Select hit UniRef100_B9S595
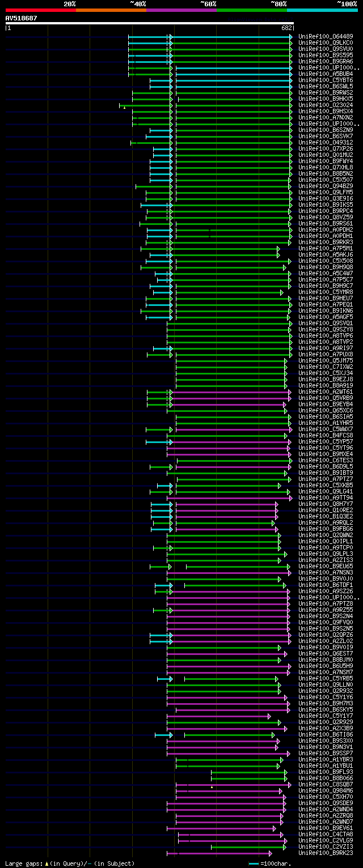Image resolution: width=363 pixels, height=868 pixels. (x=326, y=55)
